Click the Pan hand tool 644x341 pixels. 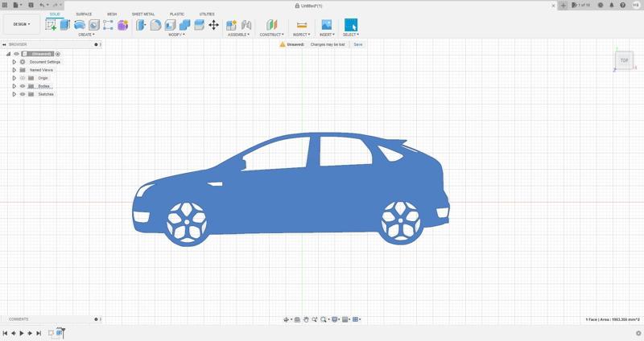306,319
